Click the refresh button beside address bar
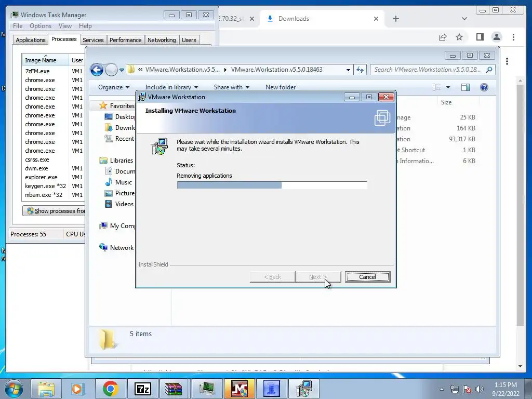532x399 pixels. tap(360, 70)
